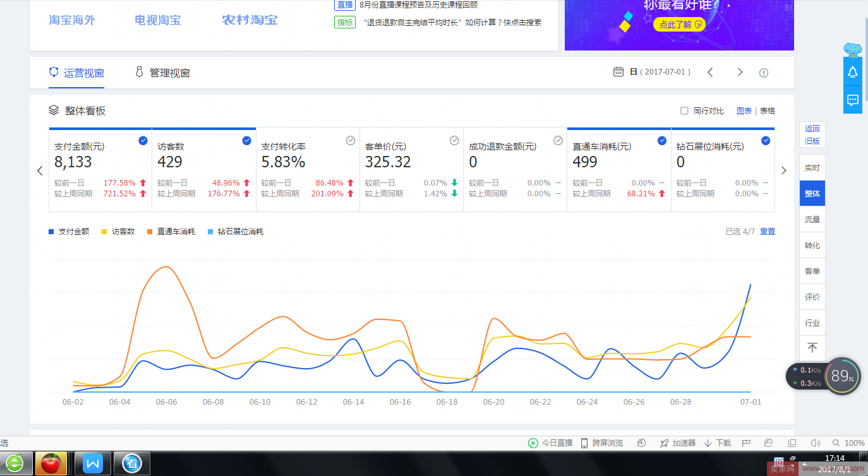Open the chat message icon
The image size is (868, 476).
click(853, 100)
